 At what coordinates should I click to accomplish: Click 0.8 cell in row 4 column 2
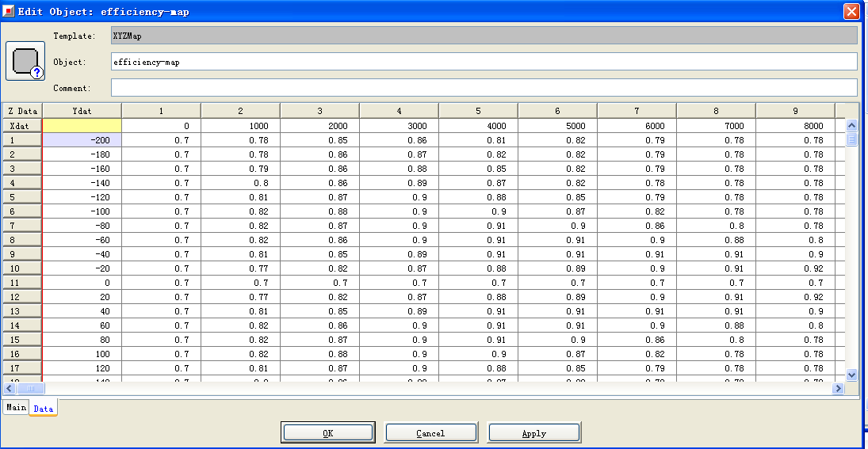click(x=240, y=183)
